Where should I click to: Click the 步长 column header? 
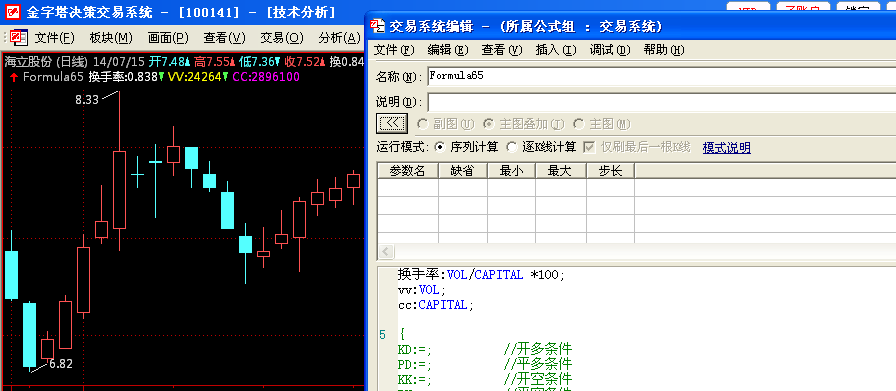pyautogui.click(x=610, y=170)
